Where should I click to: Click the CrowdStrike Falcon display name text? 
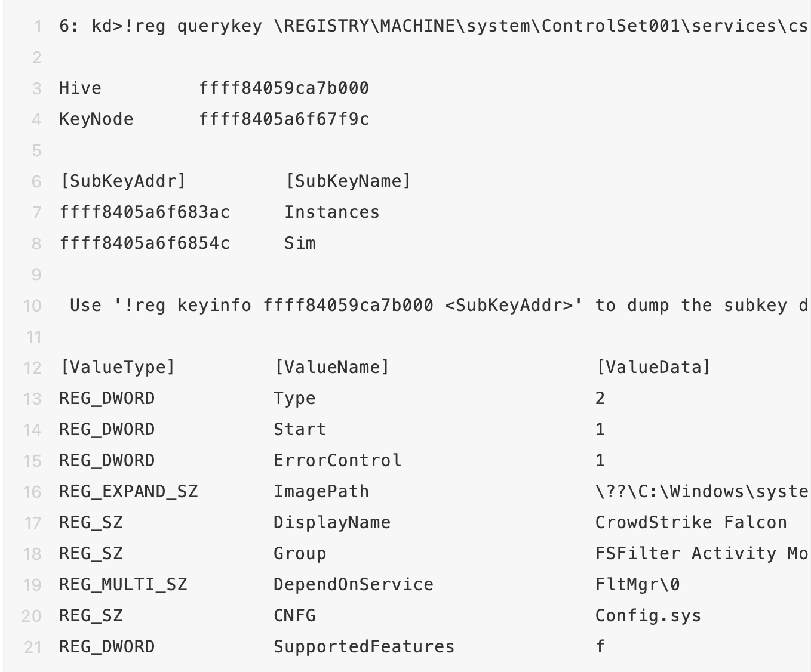tap(691, 523)
